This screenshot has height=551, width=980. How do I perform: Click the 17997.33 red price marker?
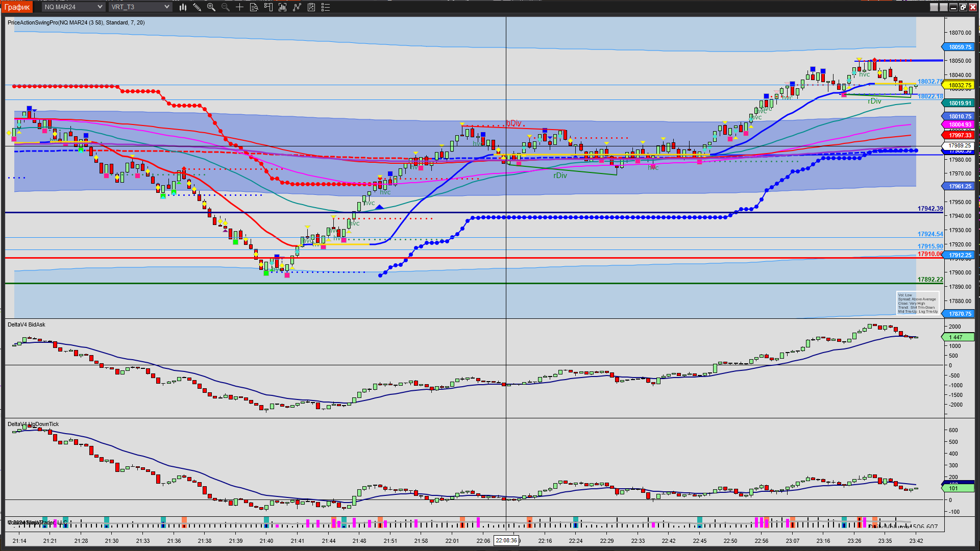[959, 135]
